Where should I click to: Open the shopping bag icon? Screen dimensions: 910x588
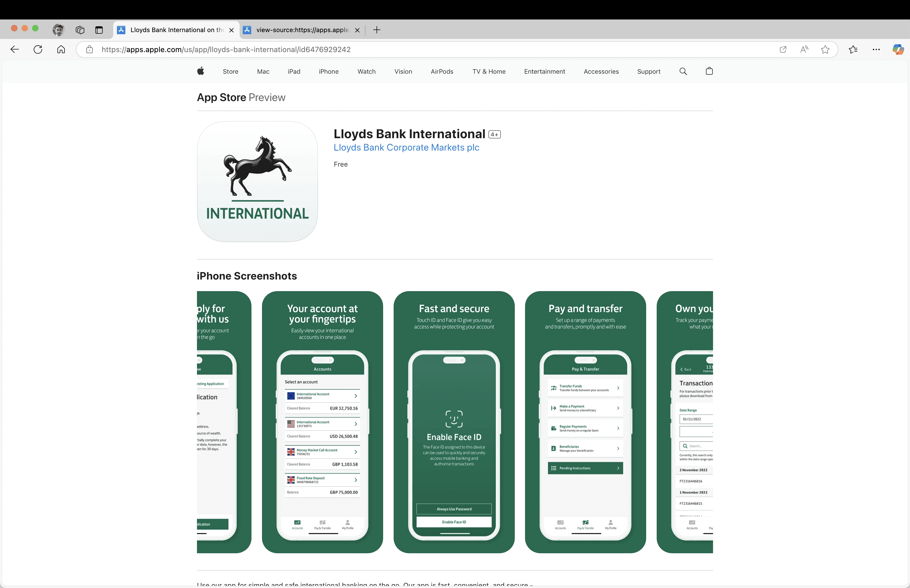coord(709,71)
